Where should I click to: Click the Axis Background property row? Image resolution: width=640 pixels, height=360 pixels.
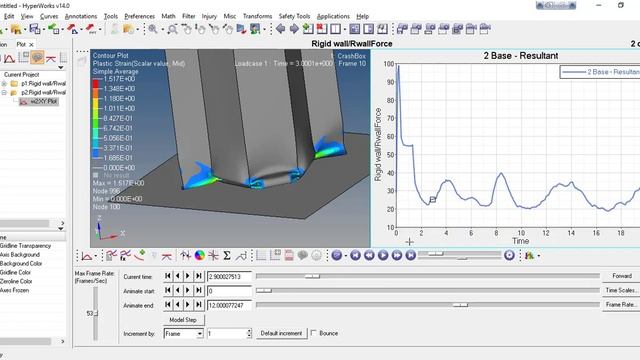click(33, 255)
